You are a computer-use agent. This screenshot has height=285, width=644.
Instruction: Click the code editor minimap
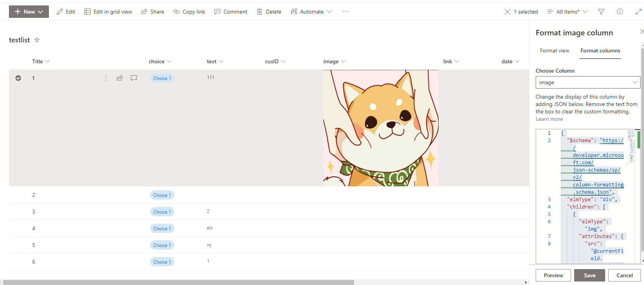[x=631, y=146]
